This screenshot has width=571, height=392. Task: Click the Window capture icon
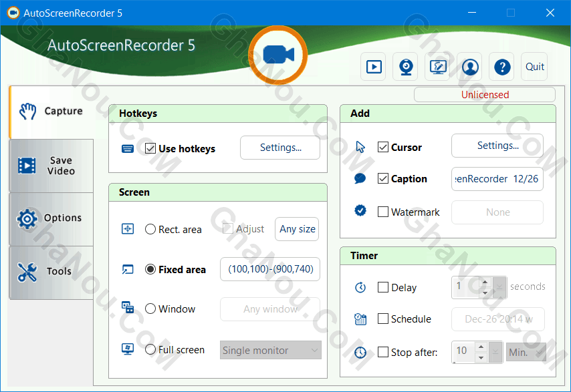coord(128,308)
